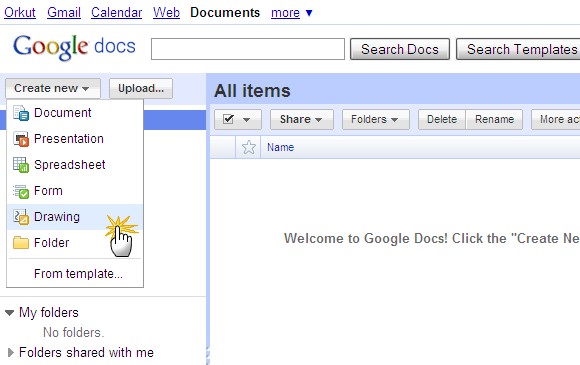
Task: Click the yellow Folder icon
Action: 21,243
